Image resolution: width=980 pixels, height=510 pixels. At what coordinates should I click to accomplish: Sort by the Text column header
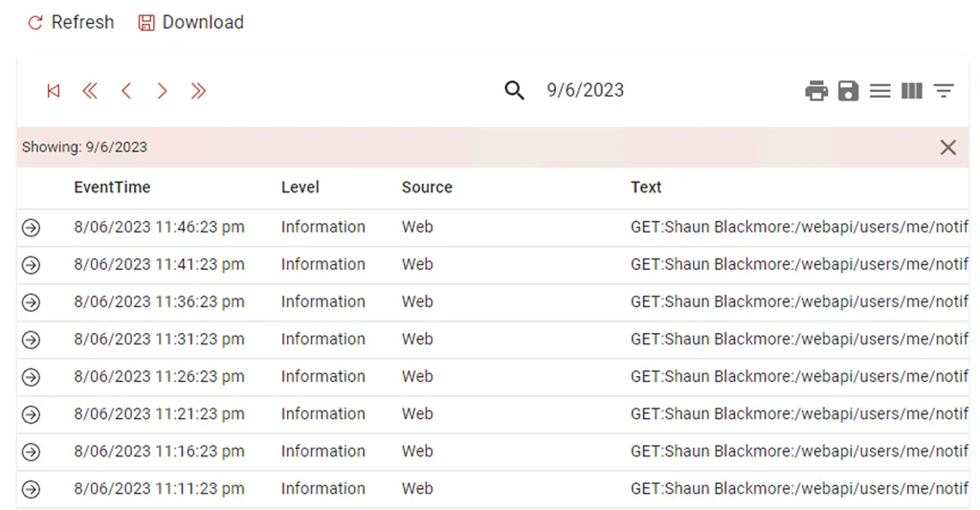click(x=646, y=188)
